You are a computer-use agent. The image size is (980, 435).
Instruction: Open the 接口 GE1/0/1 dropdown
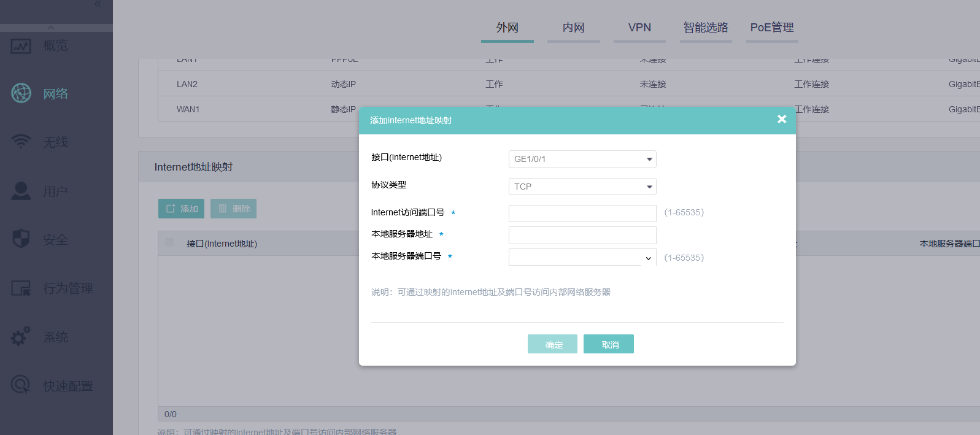582,159
